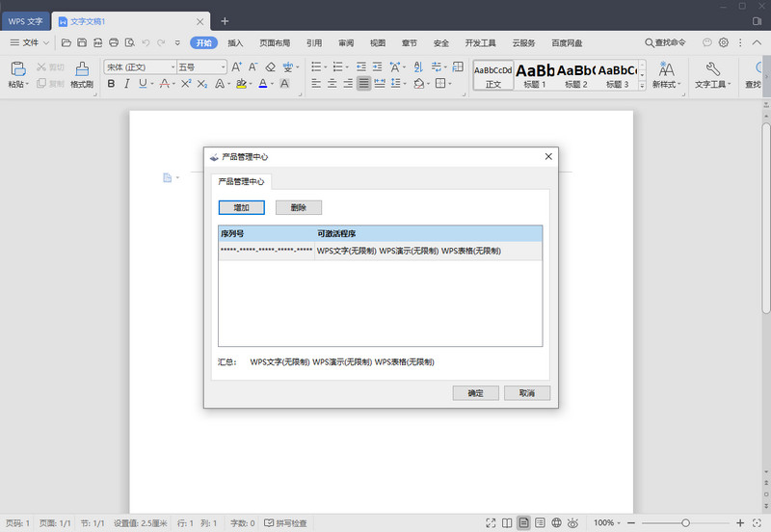Click the text highlight color icon
Image resolution: width=771 pixels, height=532 pixels.
241,84
